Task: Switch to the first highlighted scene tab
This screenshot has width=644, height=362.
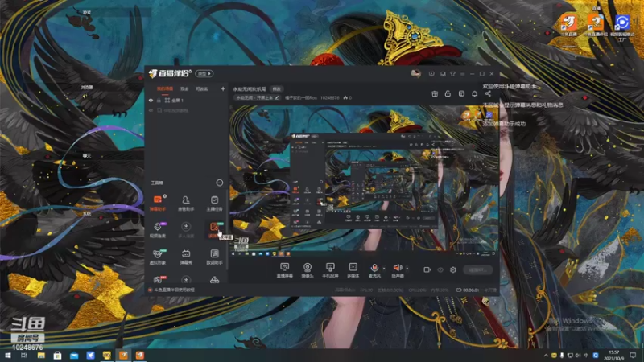Action: tap(165, 88)
